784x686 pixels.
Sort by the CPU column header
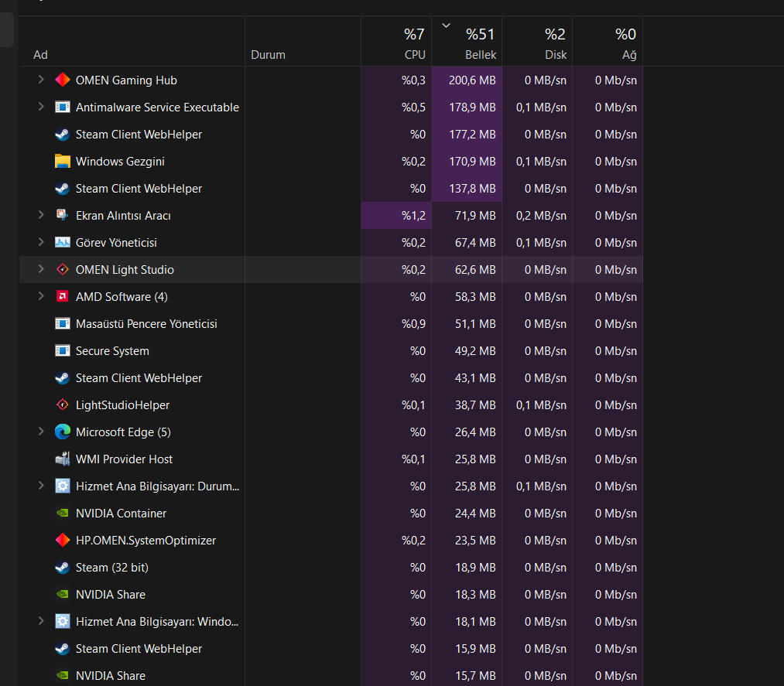point(396,42)
